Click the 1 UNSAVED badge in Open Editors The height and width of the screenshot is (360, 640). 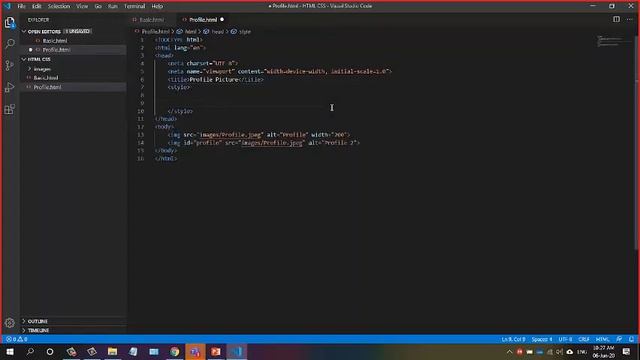pyautogui.click(x=78, y=31)
